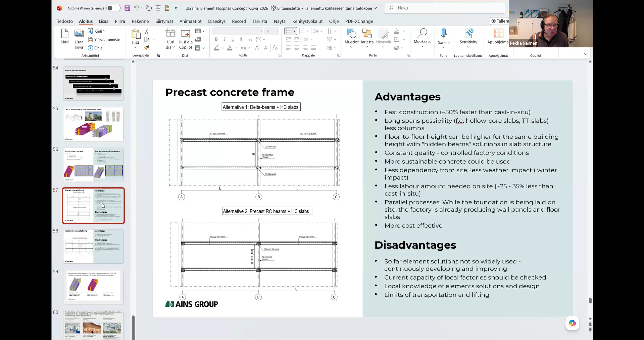Click the Ei tunnistetta sensitivity label

pyautogui.click(x=285, y=8)
